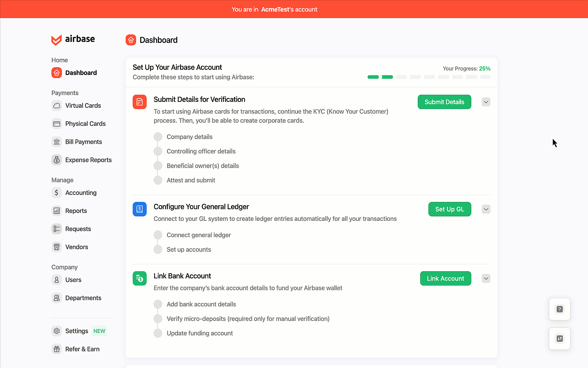Image resolution: width=588 pixels, height=368 pixels.
Task: Click the Dashboard header house icon
Action: [131, 40]
